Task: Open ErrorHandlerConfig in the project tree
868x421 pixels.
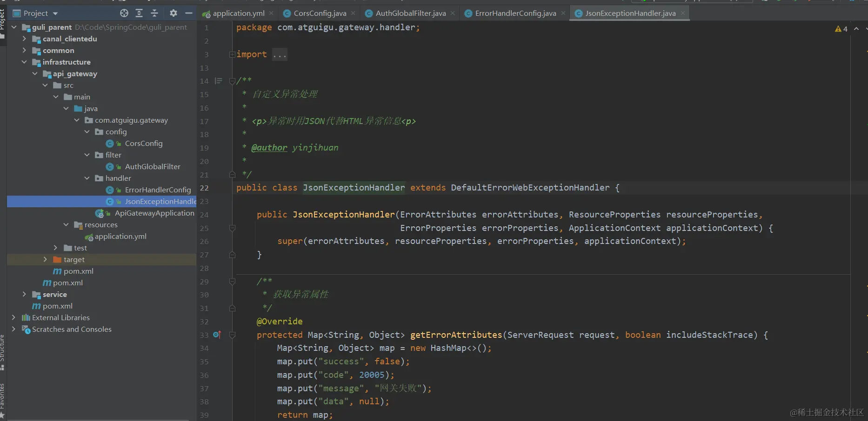Action: tap(158, 190)
